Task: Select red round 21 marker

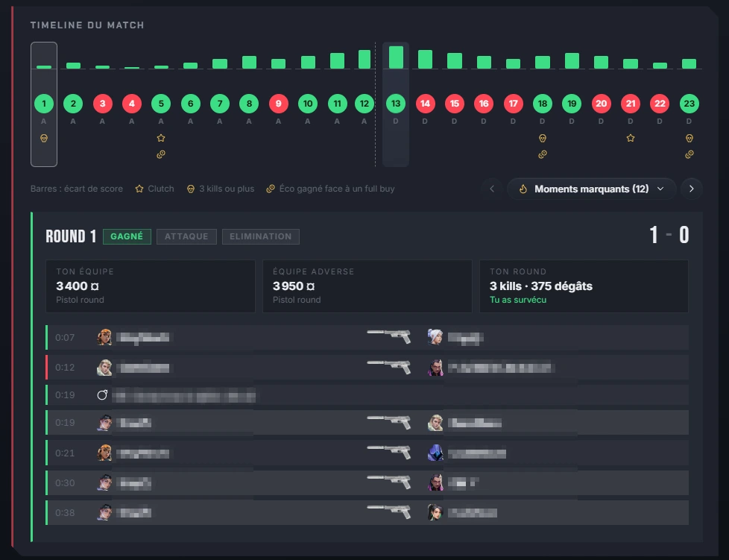Action: (630, 103)
